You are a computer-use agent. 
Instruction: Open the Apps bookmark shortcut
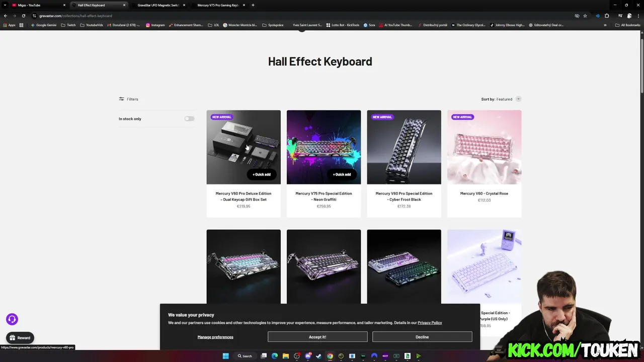click(10, 25)
